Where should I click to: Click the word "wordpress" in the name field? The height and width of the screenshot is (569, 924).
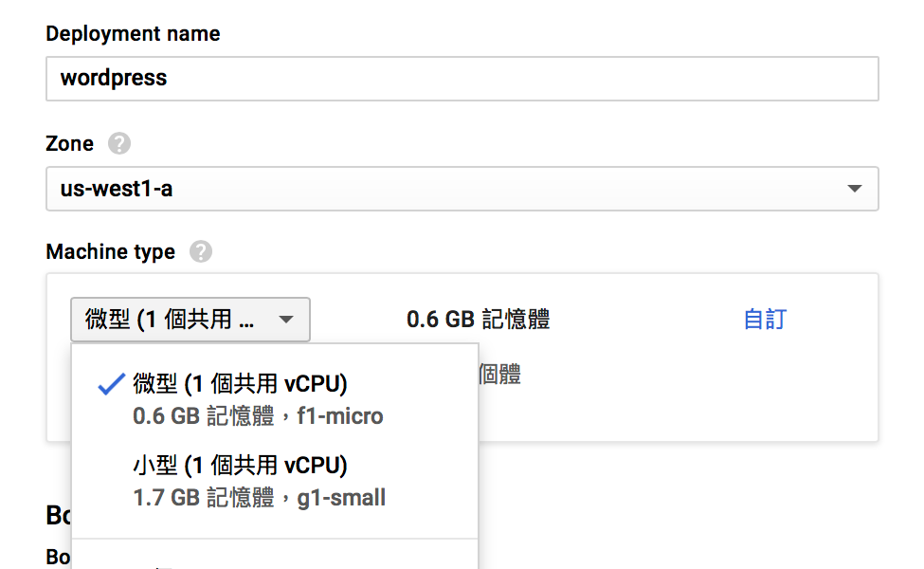click(114, 78)
